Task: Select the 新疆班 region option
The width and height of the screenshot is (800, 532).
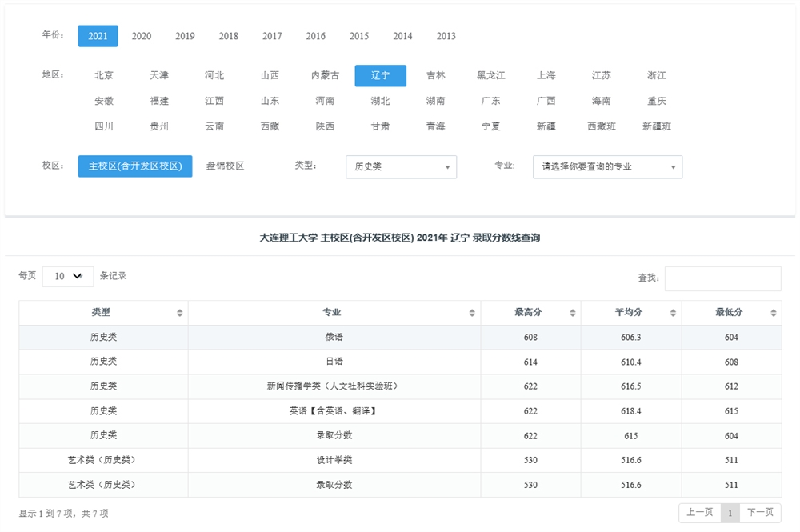Action: point(657,126)
